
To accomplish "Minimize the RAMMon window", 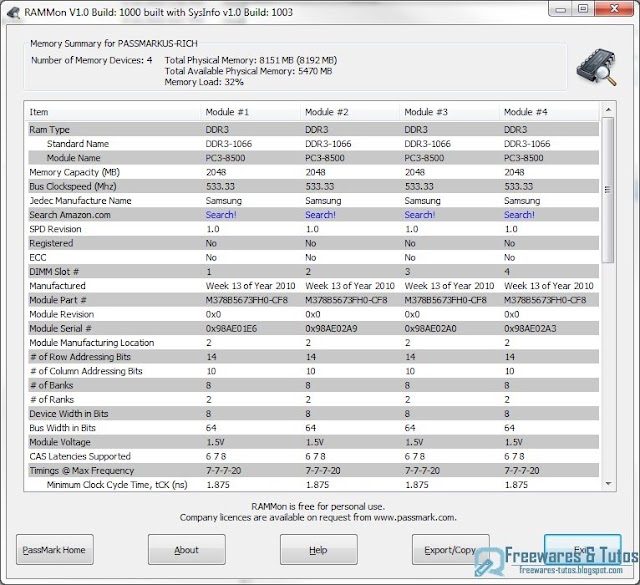I will tap(561, 9).
